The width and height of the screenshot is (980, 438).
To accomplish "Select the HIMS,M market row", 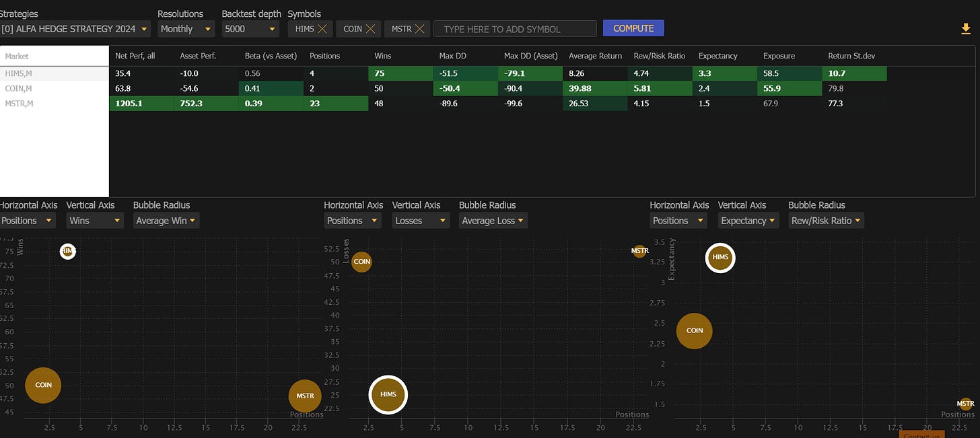I will 55,73.
